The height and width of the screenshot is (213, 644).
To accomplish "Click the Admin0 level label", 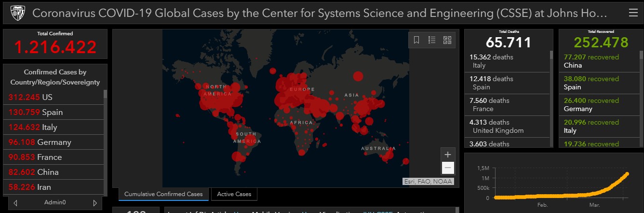I will (55, 203).
